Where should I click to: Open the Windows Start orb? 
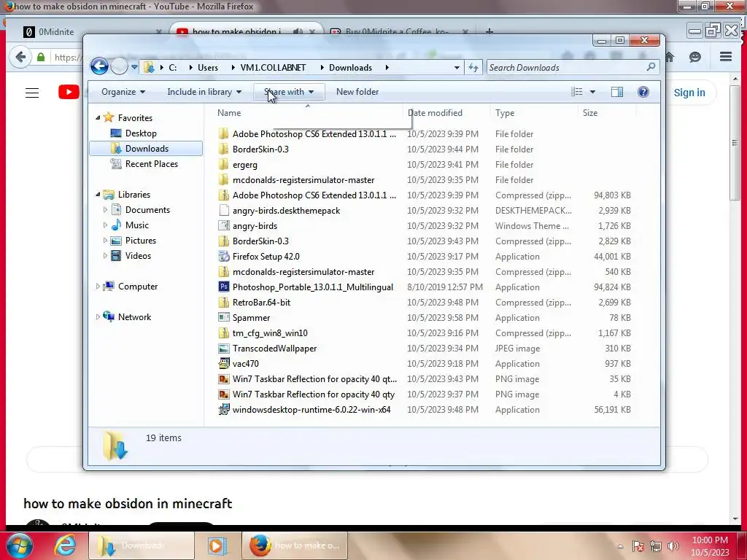(20, 545)
